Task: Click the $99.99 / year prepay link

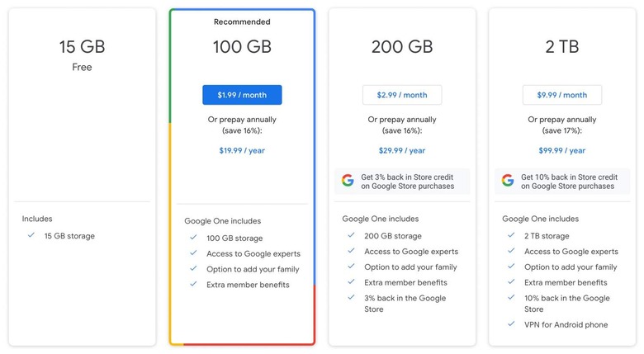Action: (562, 150)
